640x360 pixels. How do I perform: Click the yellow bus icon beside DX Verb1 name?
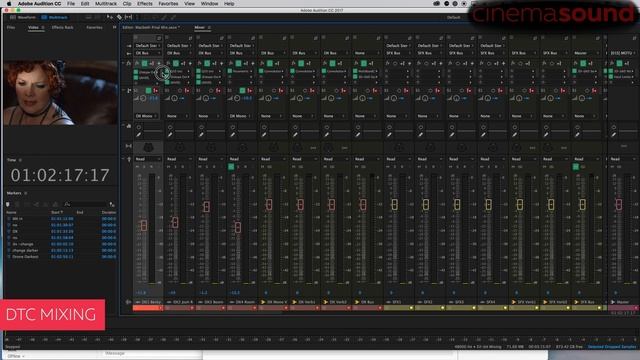(x=295, y=302)
